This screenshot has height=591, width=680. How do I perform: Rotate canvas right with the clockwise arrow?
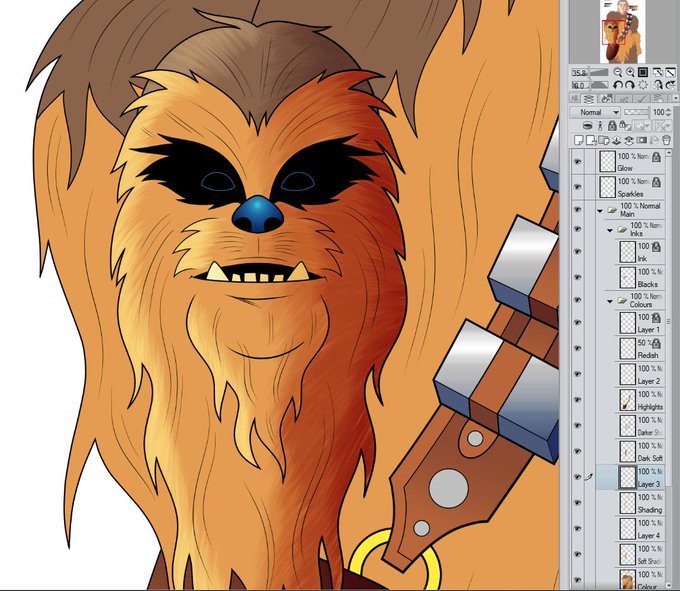630,85
